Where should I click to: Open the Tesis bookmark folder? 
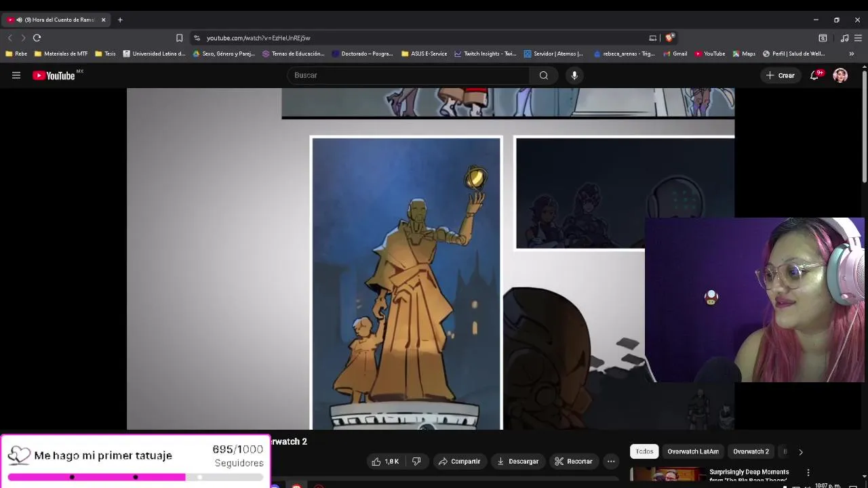pos(106,54)
